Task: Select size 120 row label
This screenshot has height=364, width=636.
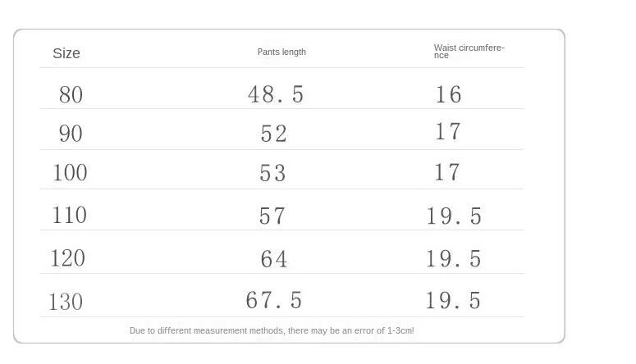Action: tap(68, 258)
